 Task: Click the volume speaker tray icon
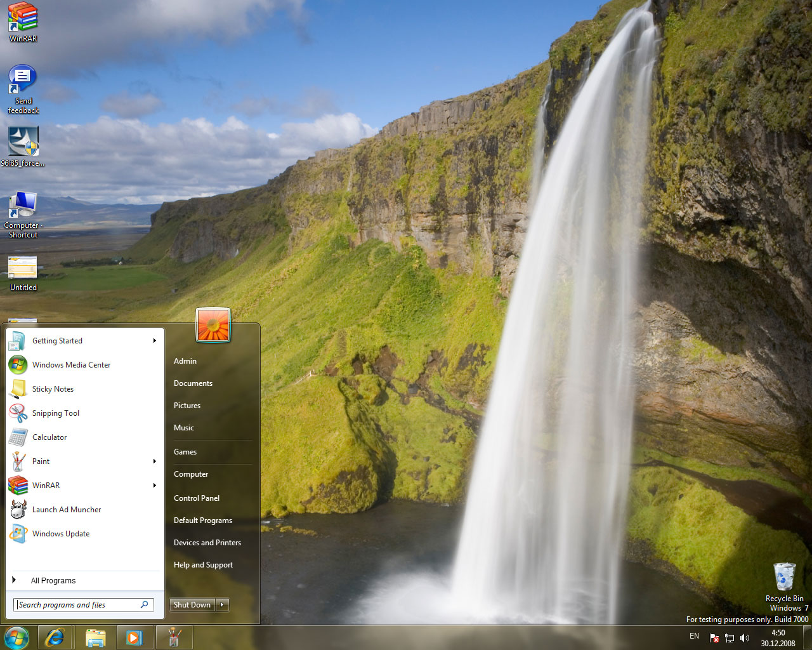click(745, 638)
